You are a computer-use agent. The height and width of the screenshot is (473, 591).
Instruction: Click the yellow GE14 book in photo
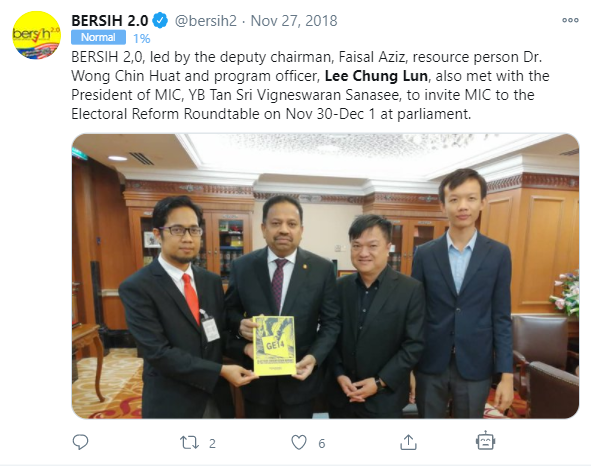point(274,346)
